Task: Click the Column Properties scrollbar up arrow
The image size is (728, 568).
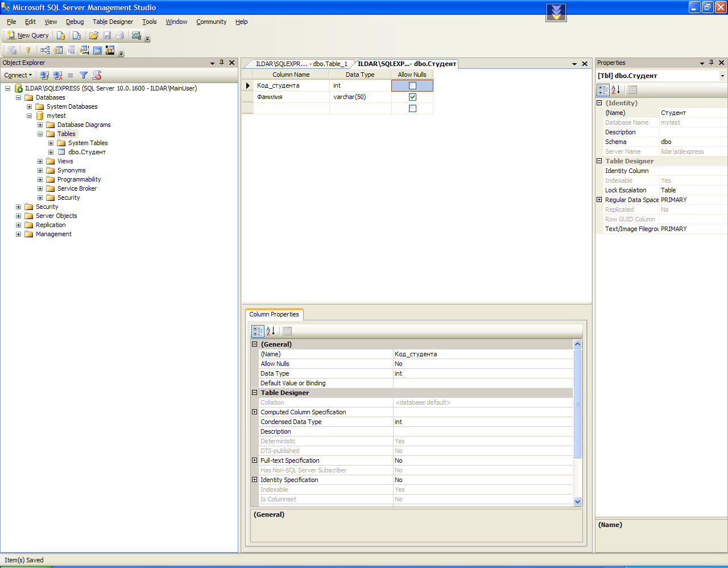Action: click(578, 344)
